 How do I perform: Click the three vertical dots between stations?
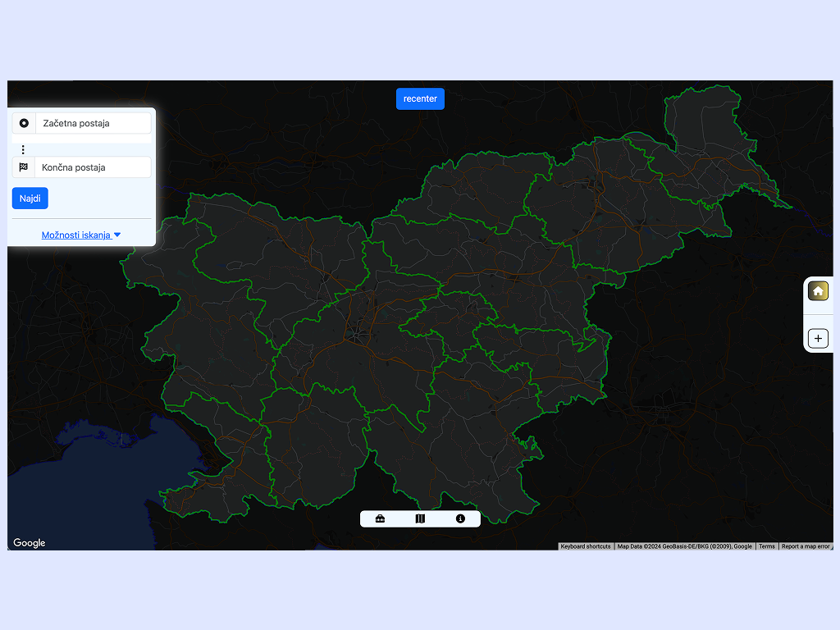coord(23,149)
